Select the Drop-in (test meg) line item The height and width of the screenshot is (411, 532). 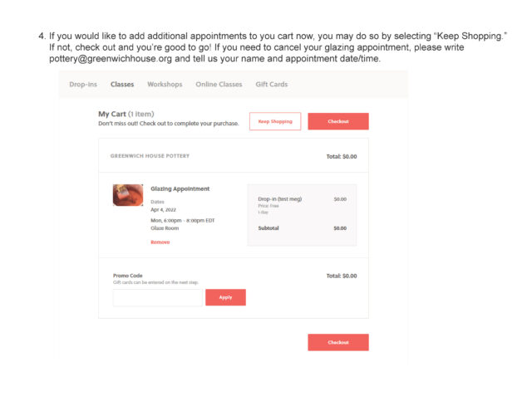pos(280,199)
